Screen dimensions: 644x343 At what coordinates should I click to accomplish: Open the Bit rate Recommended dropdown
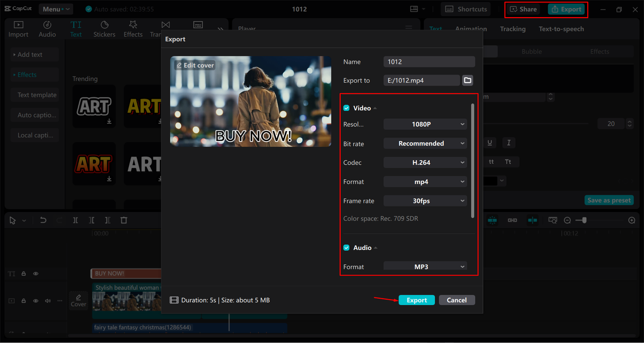(x=425, y=144)
